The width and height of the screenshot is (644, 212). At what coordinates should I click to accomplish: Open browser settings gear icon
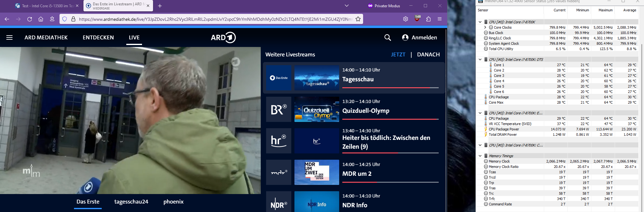[x=406, y=19]
